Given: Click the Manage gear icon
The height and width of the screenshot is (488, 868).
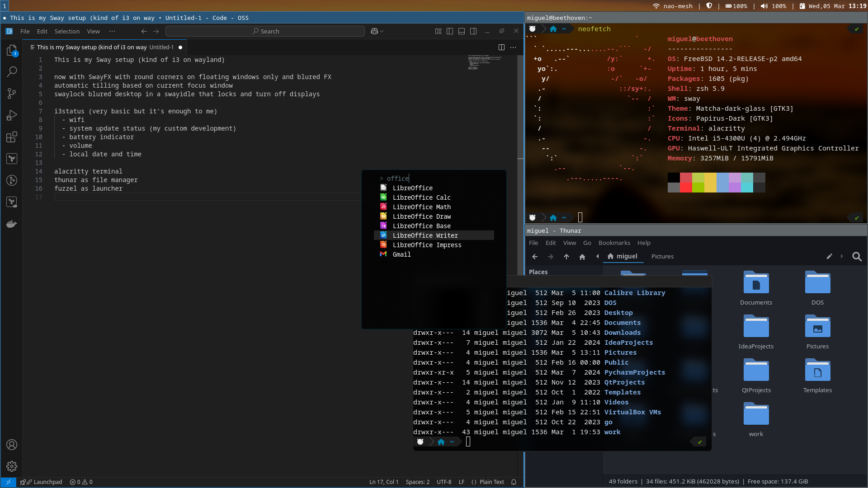Looking at the screenshot, I should pyautogui.click(x=12, y=466).
